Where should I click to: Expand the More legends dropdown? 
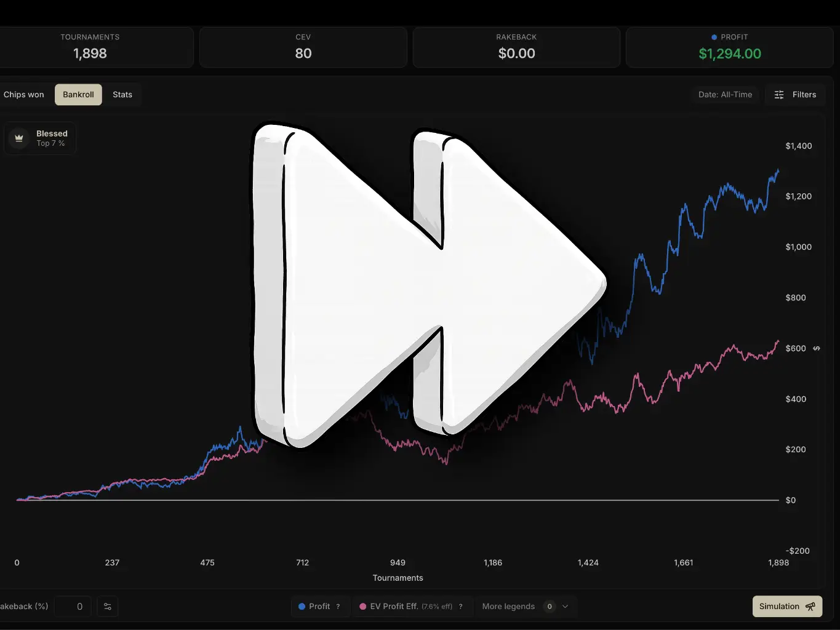[508, 607]
